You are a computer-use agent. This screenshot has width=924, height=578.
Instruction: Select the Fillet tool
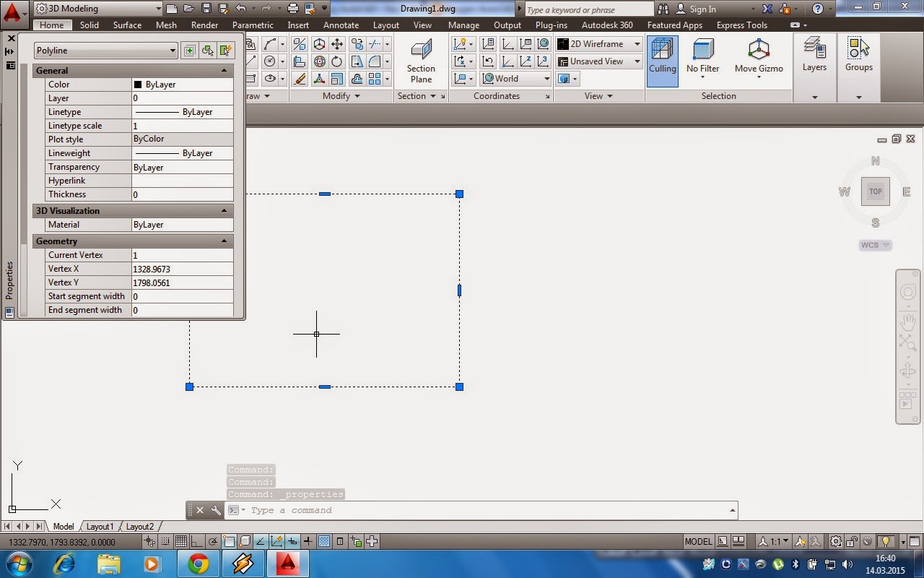tap(373, 61)
